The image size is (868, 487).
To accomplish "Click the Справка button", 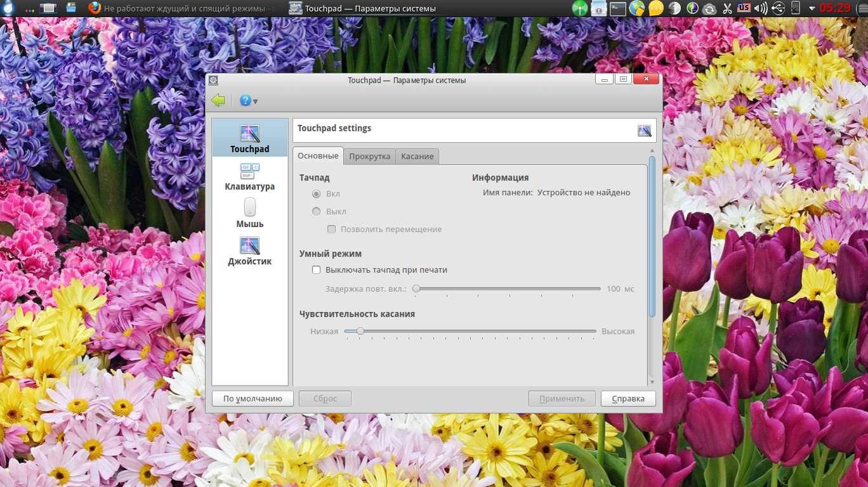I will tap(628, 399).
